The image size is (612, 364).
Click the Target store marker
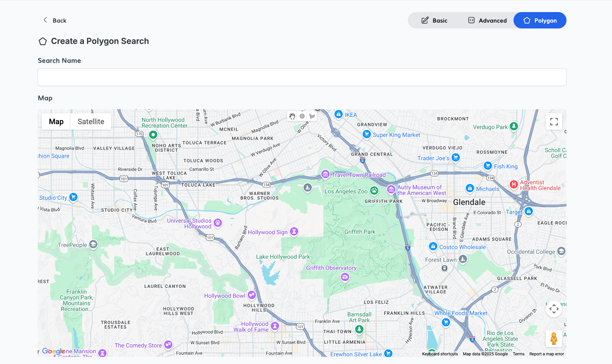(529, 211)
